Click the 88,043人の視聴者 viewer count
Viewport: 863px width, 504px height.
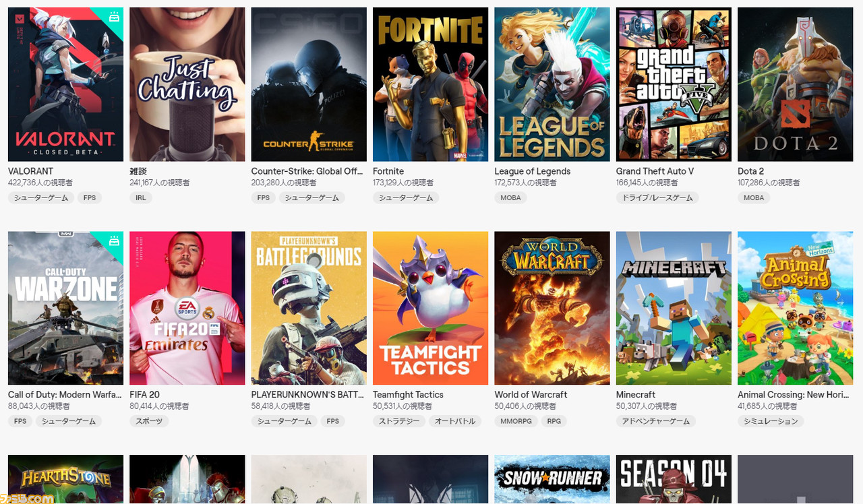point(38,406)
